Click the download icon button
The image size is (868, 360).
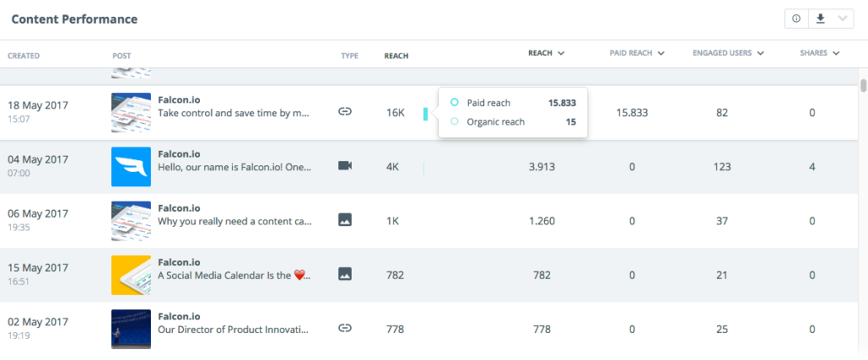[821, 19]
